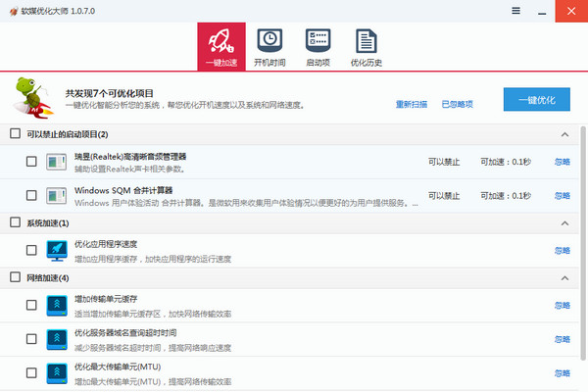Check the 优化应用程序速度 checkbox
588x392 pixels.
pyautogui.click(x=31, y=250)
